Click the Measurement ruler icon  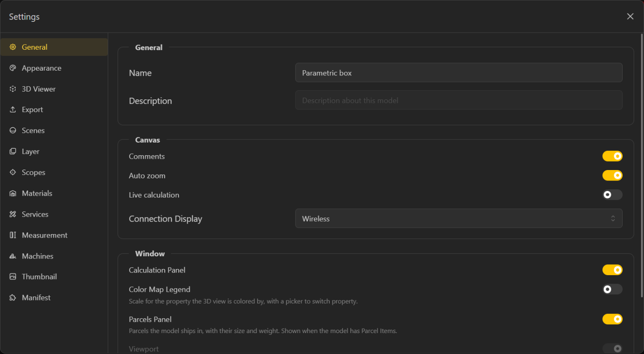click(x=13, y=235)
